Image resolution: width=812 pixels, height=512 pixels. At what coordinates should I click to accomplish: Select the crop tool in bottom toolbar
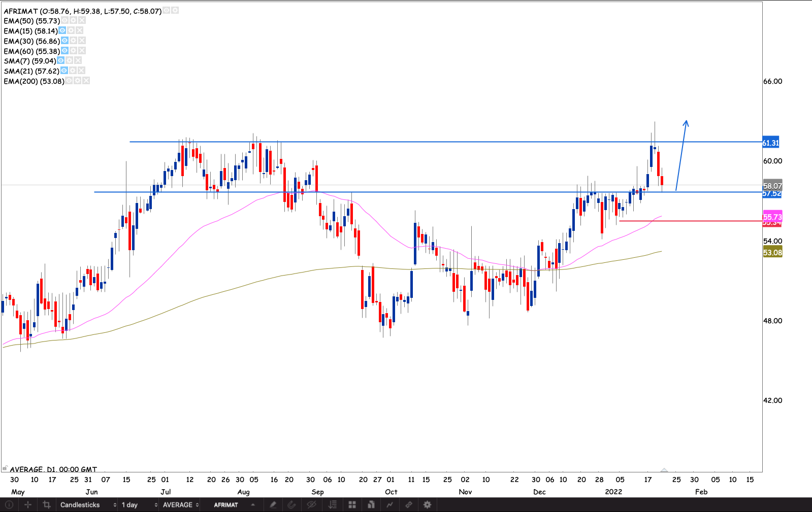47,505
